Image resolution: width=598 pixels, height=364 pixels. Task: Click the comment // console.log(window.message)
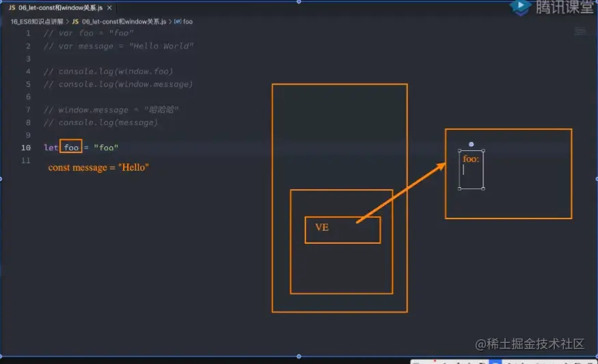(x=118, y=84)
